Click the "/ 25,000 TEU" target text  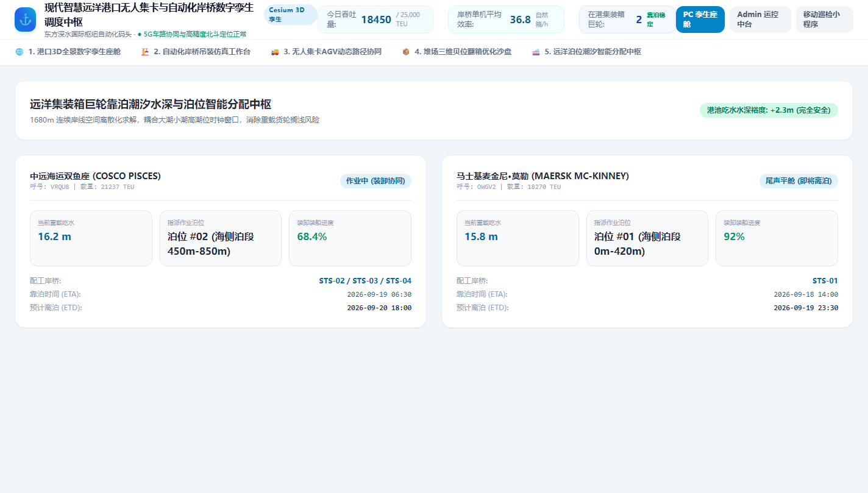point(408,20)
